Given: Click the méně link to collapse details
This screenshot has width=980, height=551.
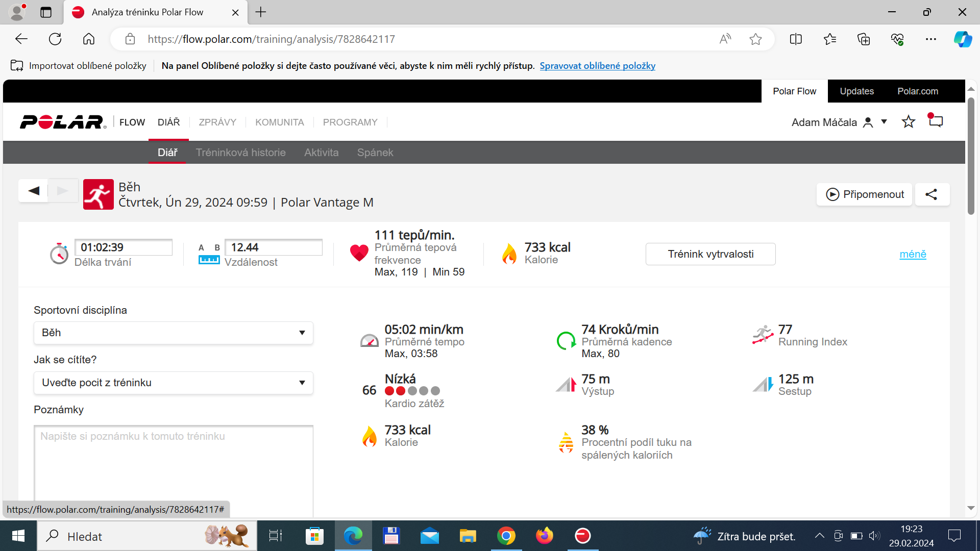Looking at the screenshot, I should click(913, 254).
